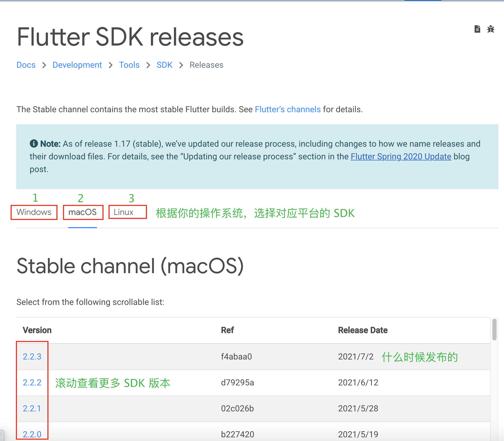Click release date 2021/7/2
The image size is (504, 441).
[x=356, y=357]
